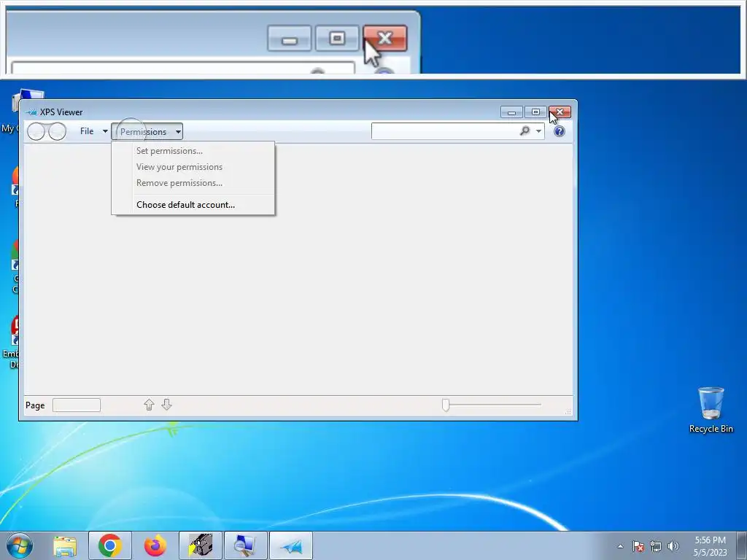Expand the search options dropdown arrow
747x560 pixels.
tap(538, 131)
